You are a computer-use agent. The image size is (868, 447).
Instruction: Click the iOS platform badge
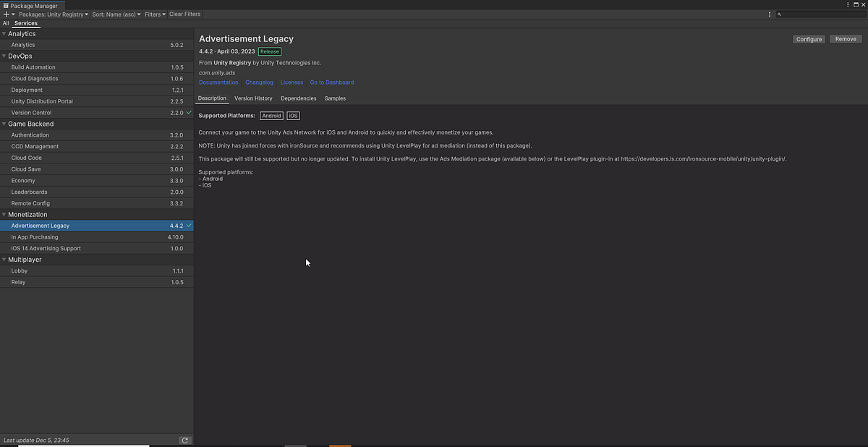(292, 115)
